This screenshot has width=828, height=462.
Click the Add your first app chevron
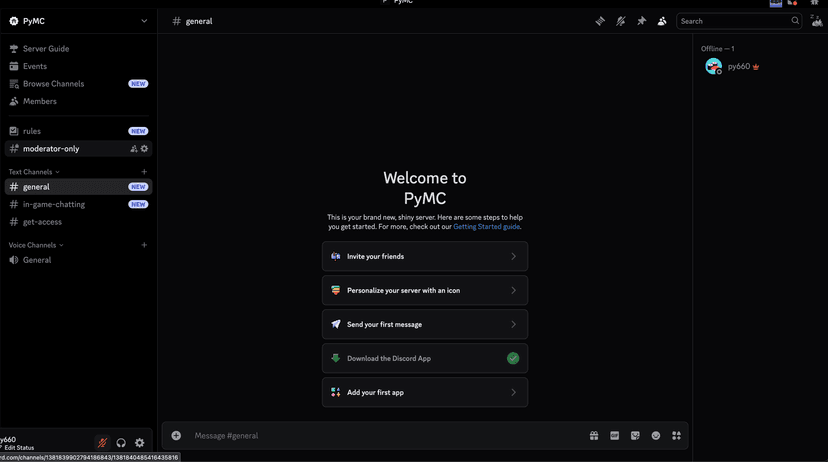click(513, 392)
